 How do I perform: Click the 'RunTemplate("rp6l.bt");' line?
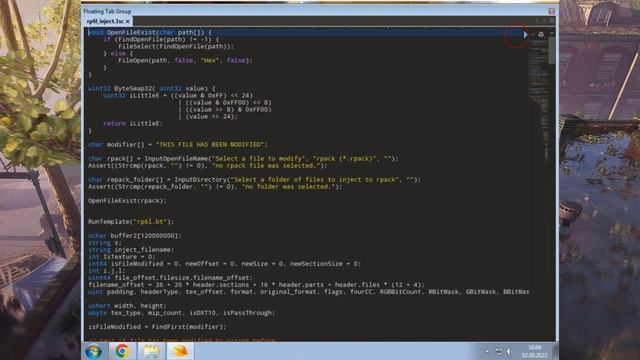(131, 222)
